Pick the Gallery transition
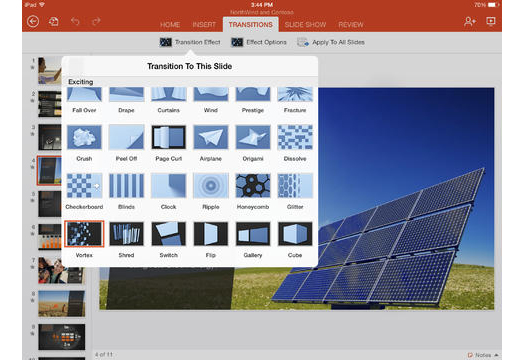Viewport: 525px width, 360px height. click(x=253, y=240)
